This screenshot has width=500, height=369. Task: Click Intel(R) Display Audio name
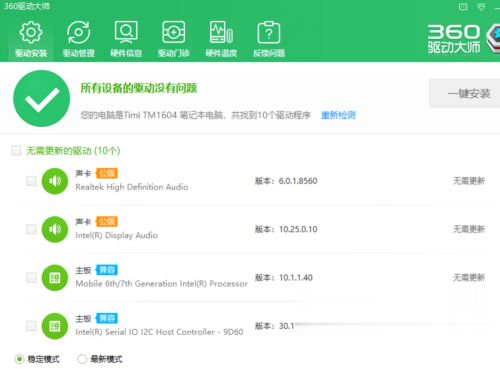[x=117, y=235]
